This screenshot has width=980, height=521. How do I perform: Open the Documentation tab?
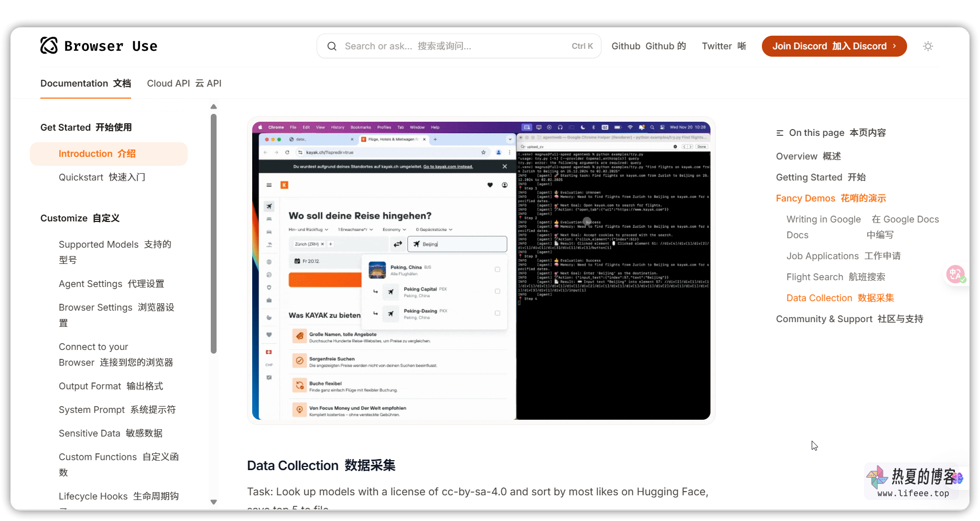click(x=85, y=83)
